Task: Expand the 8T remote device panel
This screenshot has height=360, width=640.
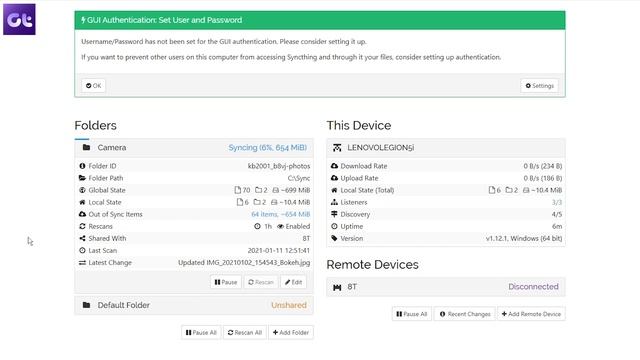Action: (446, 287)
